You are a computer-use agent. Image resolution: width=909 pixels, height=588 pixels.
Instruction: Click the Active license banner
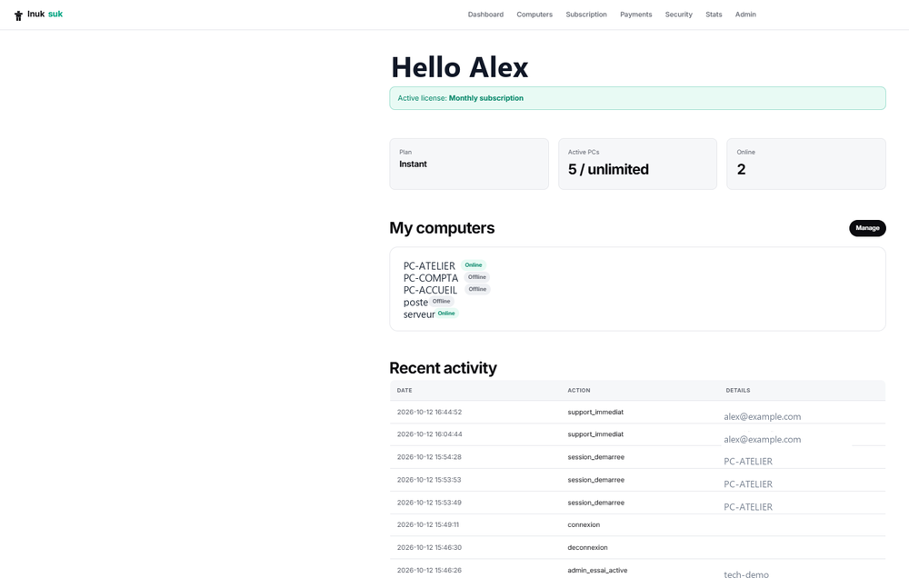[x=637, y=98]
